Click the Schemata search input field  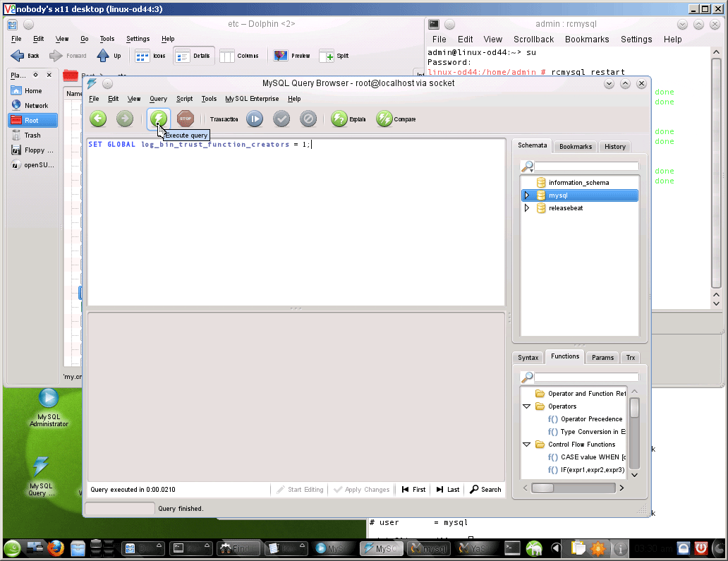coord(586,166)
